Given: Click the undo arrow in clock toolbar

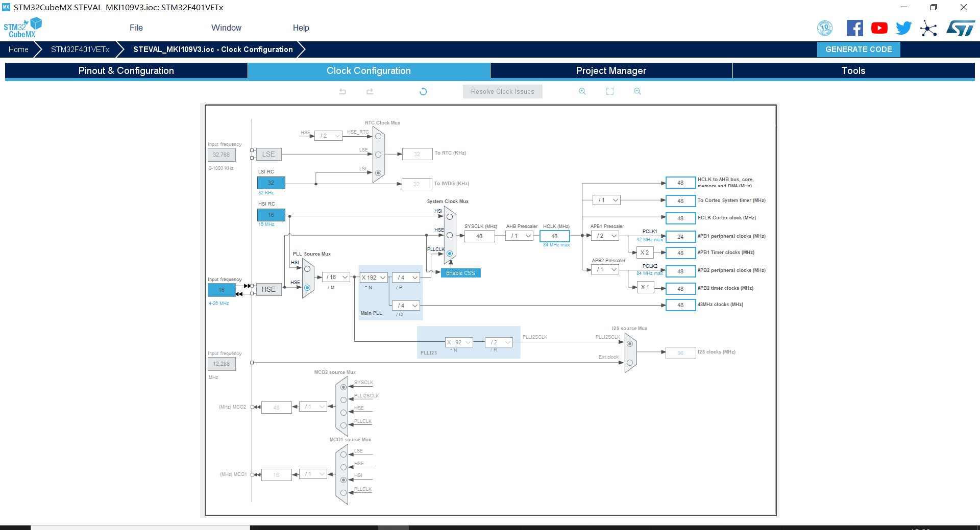Looking at the screenshot, I should (342, 91).
